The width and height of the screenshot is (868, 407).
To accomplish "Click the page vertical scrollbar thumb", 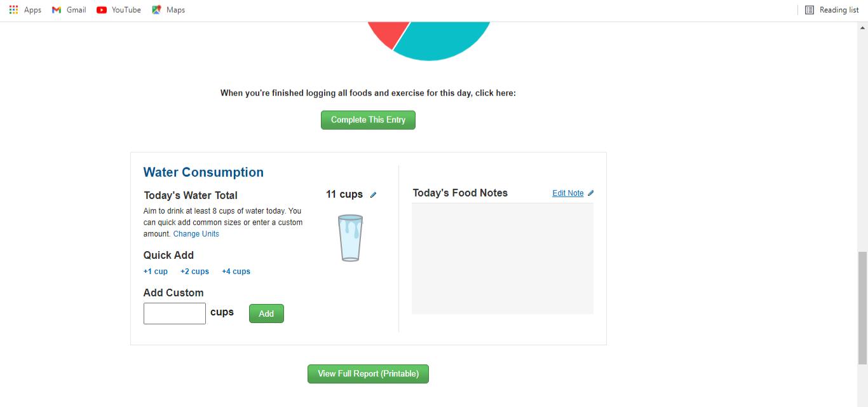I will [862, 308].
